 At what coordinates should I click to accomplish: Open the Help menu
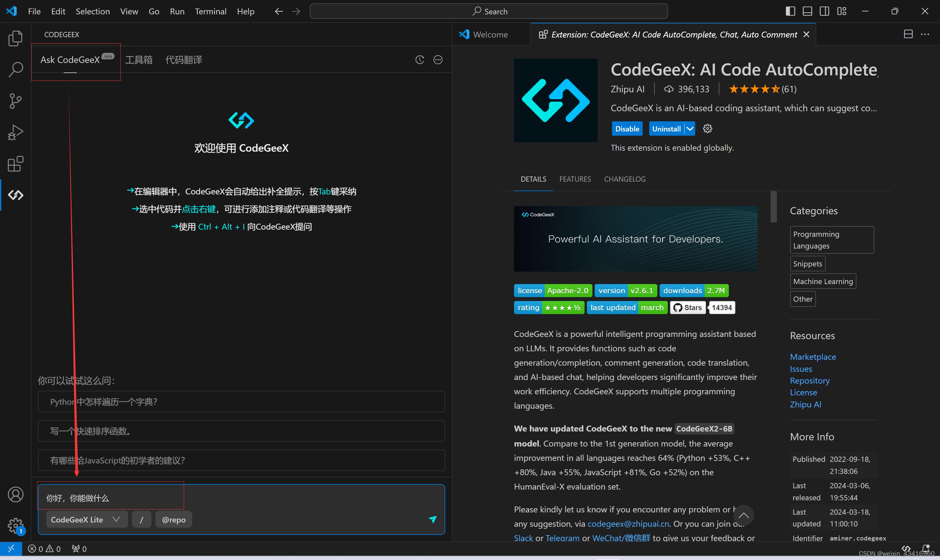click(x=246, y=11)
